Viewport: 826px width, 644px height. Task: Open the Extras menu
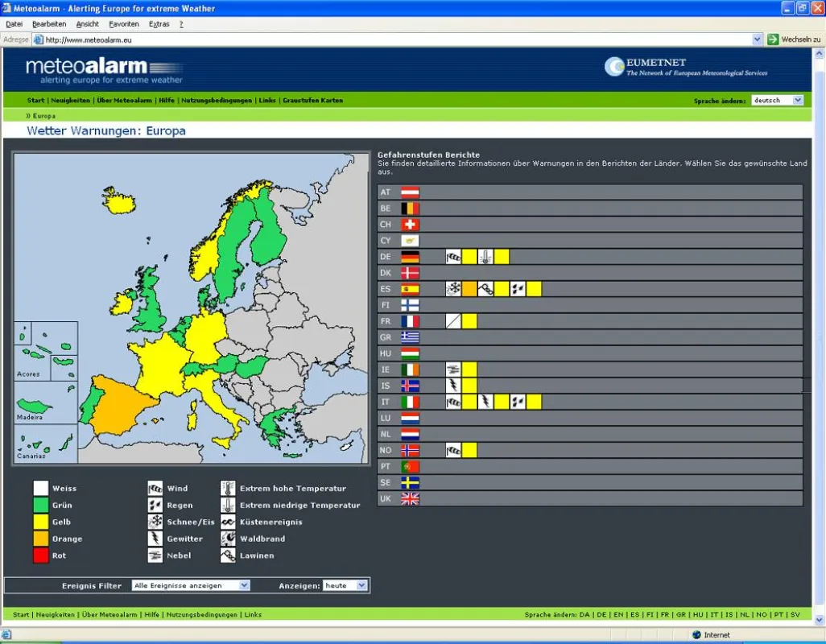click(159, 24)
